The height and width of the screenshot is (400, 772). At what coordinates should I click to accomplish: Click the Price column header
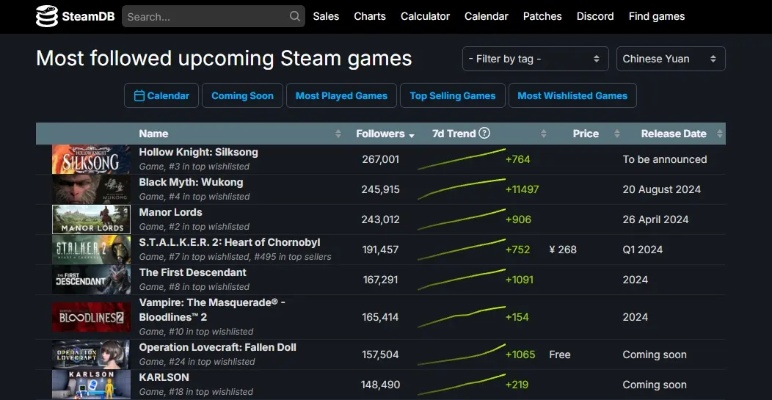tap(585, 133)
